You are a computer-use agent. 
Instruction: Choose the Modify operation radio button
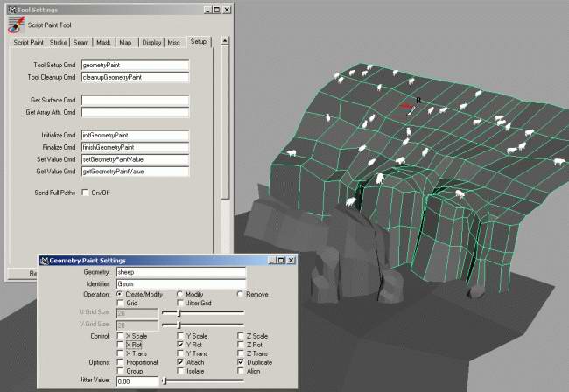pos(180,294)
